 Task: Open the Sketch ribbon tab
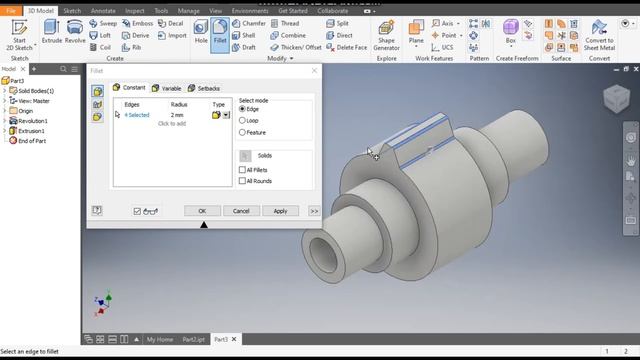pyautogui.click(x=72, y=11)
